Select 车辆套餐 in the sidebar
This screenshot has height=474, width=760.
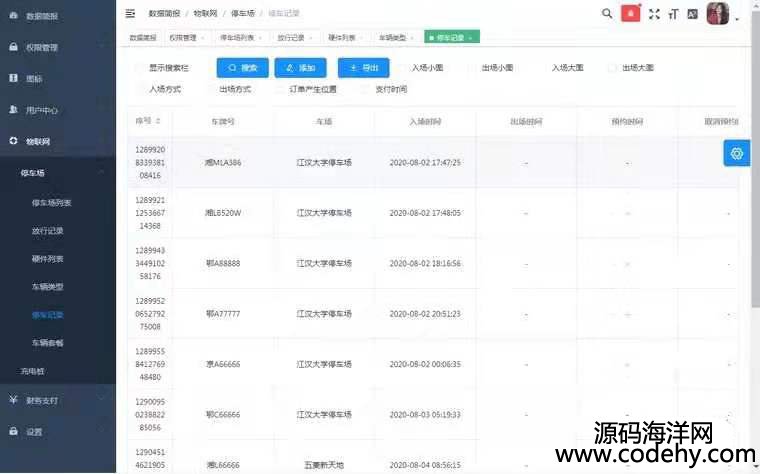pyautogui.click(x=47, y=342)
